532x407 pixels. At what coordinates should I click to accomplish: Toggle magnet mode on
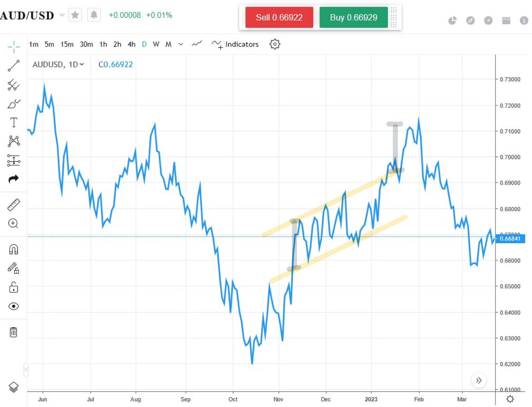[x=13, y=249]
